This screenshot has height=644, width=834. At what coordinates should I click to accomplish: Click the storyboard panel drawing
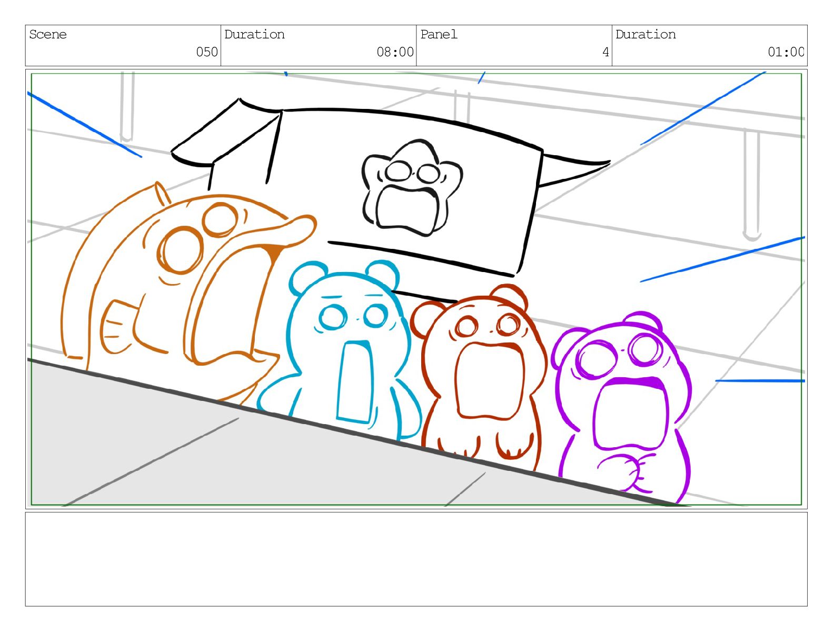[416, 289]
